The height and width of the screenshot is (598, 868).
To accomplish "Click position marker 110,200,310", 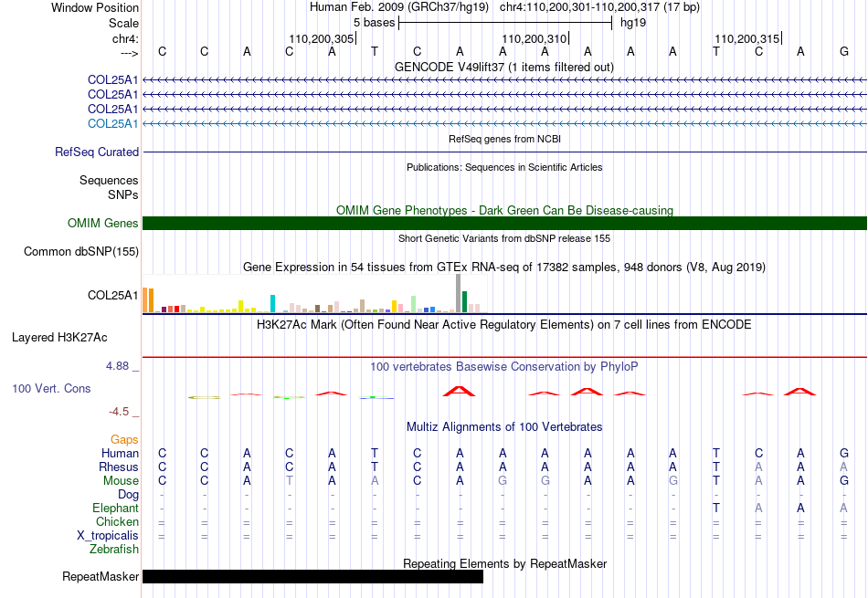I will click(535, 38).
